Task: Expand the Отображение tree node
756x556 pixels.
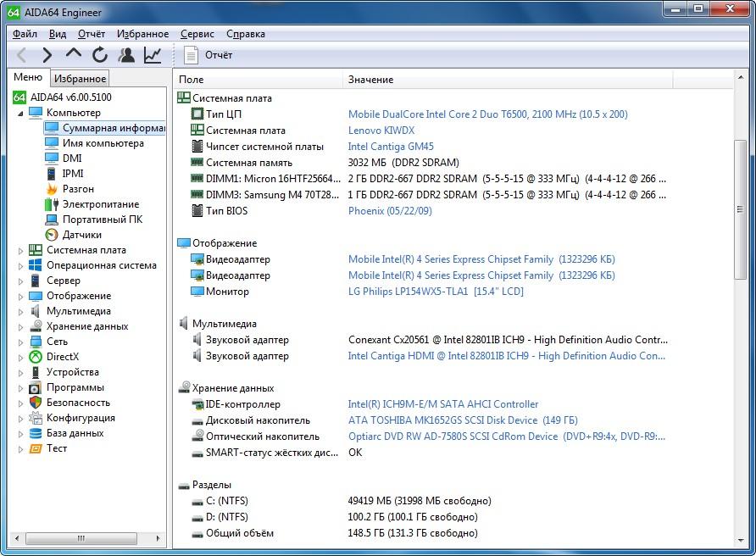Action: coord(20,297)
